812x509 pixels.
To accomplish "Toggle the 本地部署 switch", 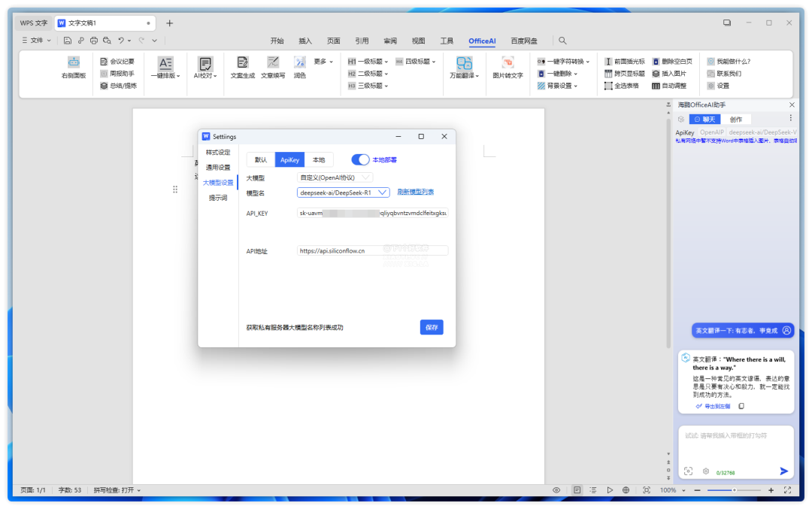I will 360,159.
